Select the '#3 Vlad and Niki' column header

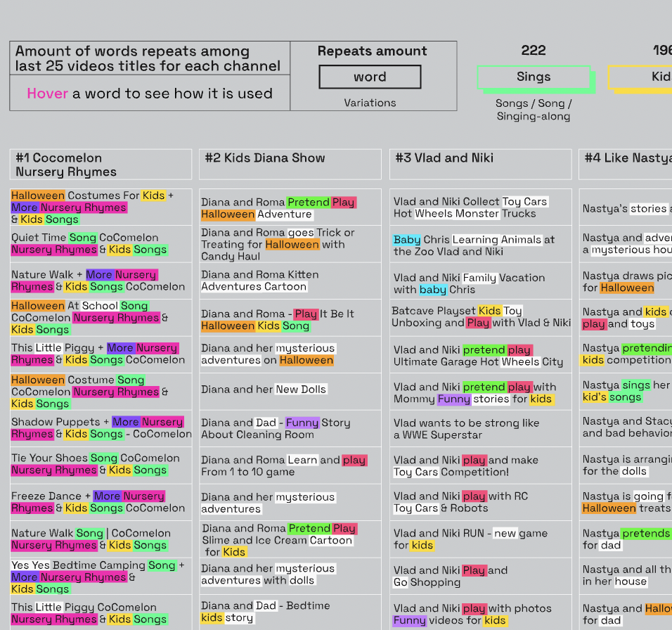click(x=479, y=158)
